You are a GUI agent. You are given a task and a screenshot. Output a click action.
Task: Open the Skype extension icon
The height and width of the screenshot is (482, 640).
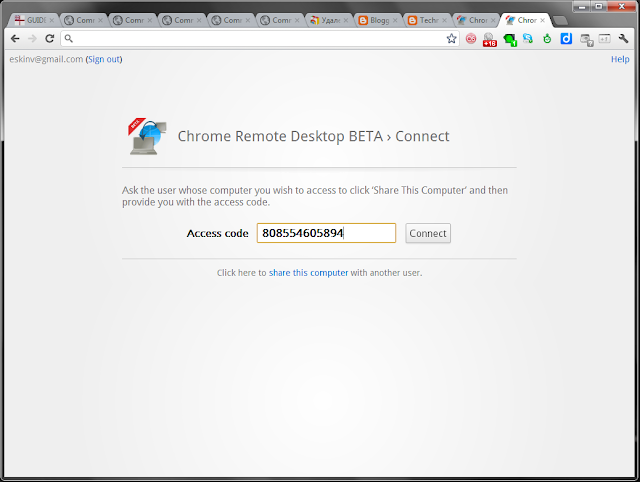528,38
